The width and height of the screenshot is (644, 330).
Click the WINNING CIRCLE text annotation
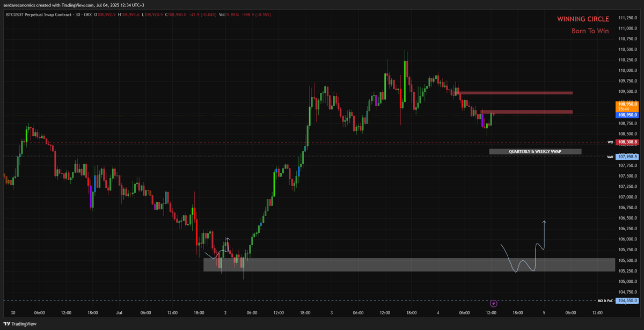click(583, 19)
